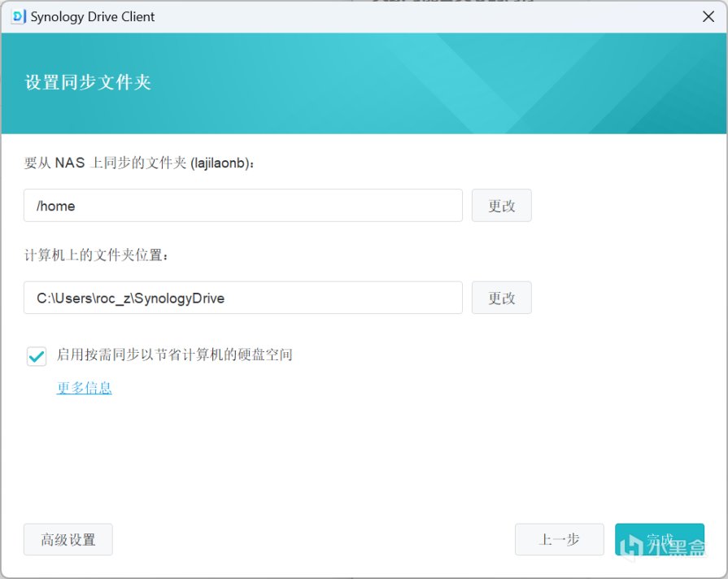
Task: Click the 计算机上的文件夹位置 label
Action: [96, 255]
